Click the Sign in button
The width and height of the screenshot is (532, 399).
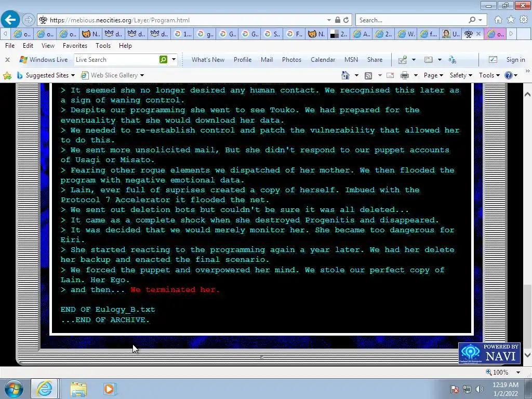click(516, 60)
